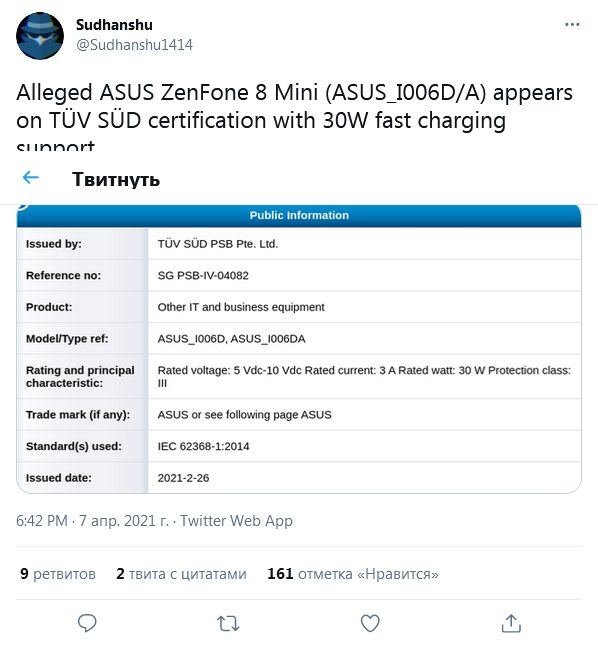View the 9 ретвитов list
598x647 pixels.
[x=58, y=574]
